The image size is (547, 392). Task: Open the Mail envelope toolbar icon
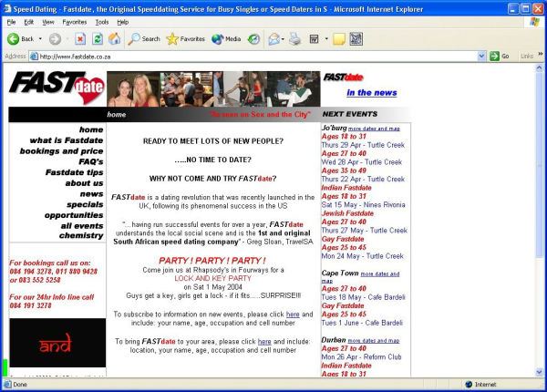[x=273, y=39]
